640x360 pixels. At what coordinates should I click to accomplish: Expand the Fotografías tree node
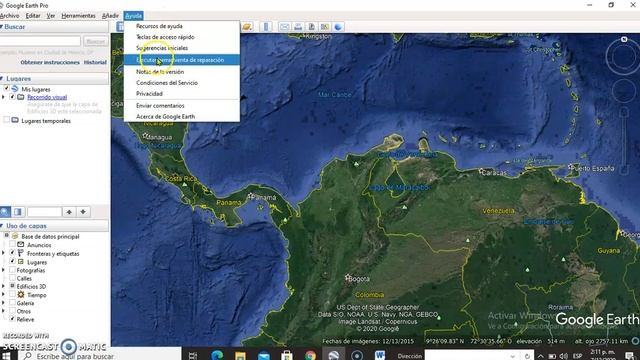point(4,270)
